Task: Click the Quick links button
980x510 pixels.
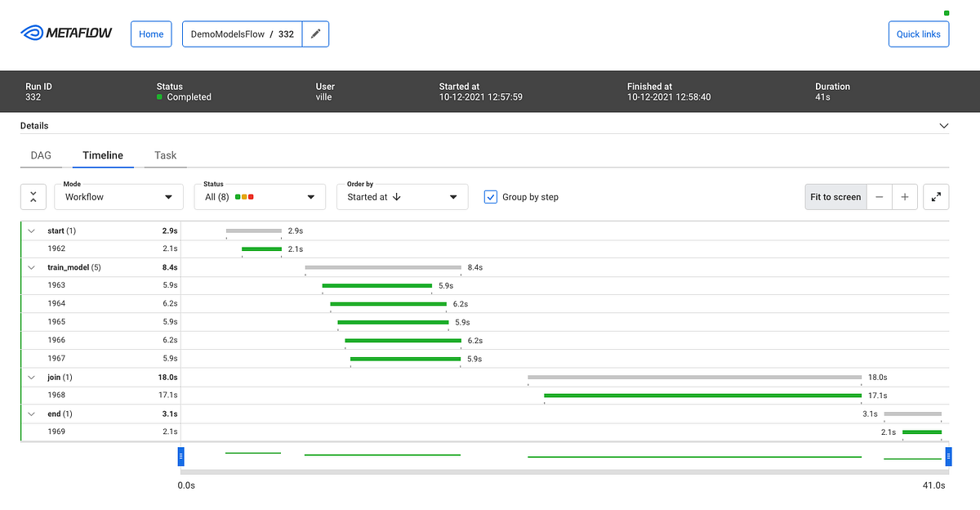Action: click(x=918, y=34)
